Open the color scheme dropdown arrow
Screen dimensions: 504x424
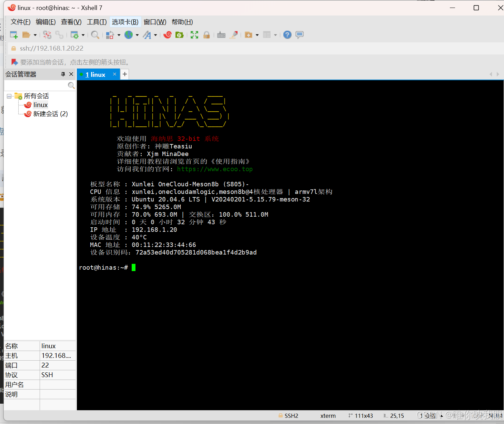(119, 35)
